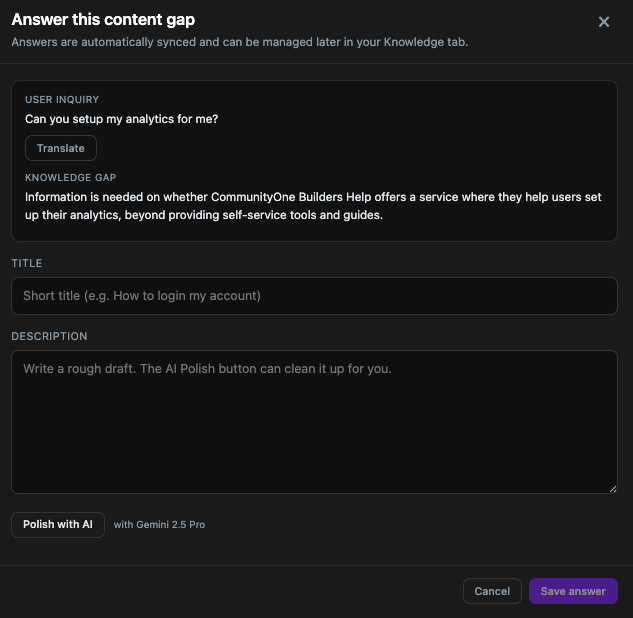Focus the Title input field
Image resolution: width=633 pixels, height=618 pixels.
tap(314, 296)
